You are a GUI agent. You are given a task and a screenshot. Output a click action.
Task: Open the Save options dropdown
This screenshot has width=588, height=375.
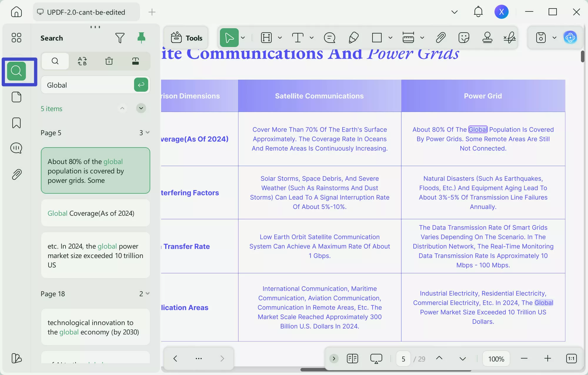click(x=554, y=38)
